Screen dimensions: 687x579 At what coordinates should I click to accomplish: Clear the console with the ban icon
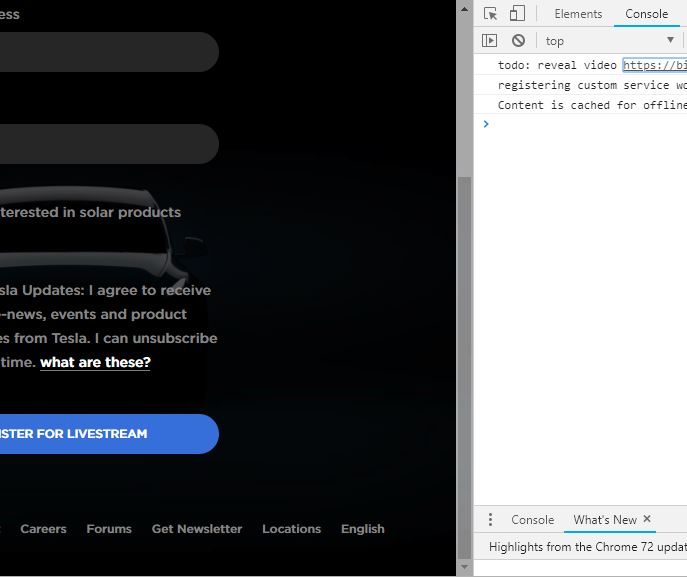coord(518,41)
